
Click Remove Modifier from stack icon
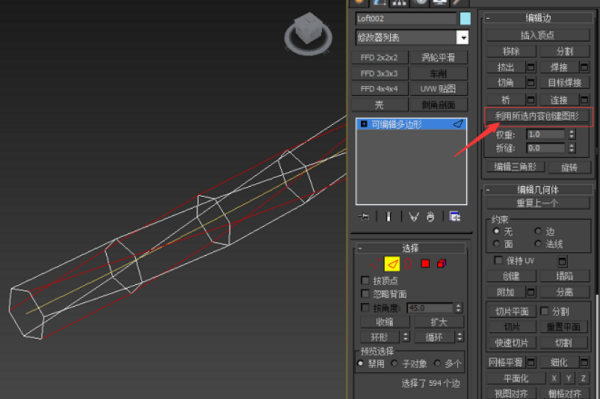[x=430, y=217]
